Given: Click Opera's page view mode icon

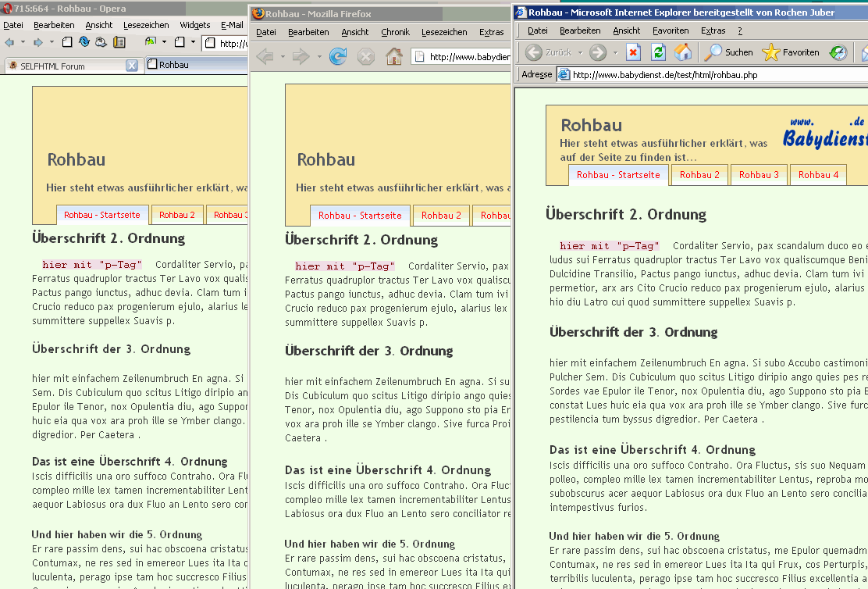Looking at the screenshot, I should point(180,42).
